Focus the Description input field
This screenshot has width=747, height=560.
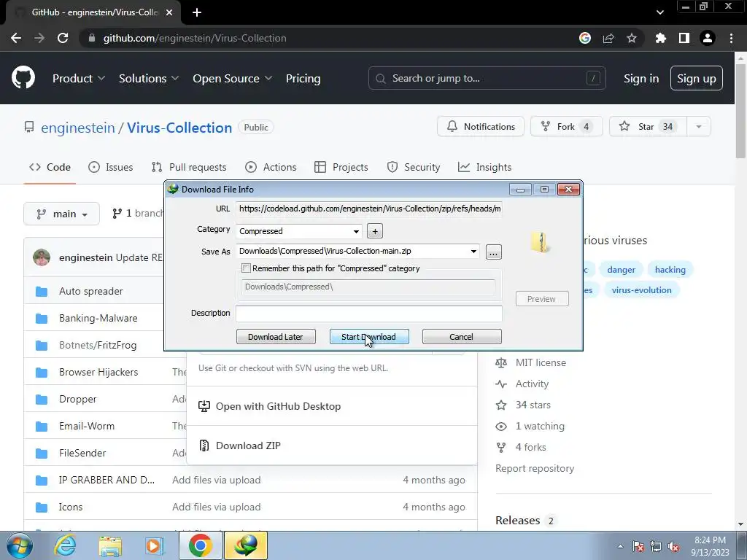pyautogui.click(x=368, y=314)
